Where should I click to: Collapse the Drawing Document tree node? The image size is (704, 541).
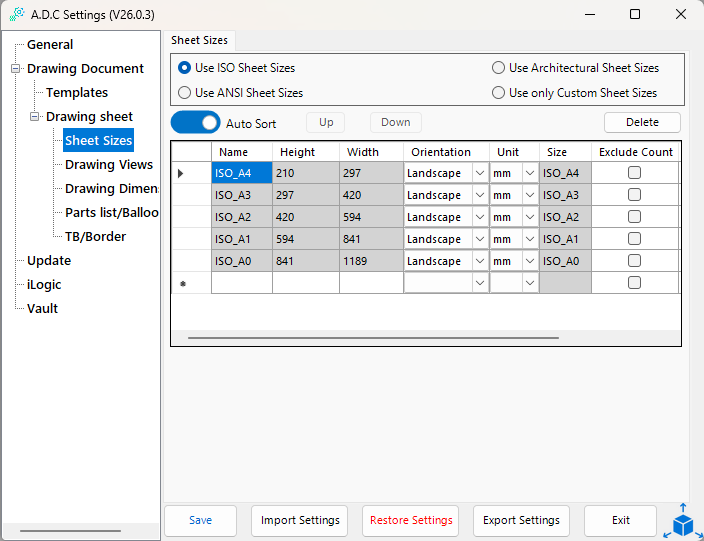16,69
